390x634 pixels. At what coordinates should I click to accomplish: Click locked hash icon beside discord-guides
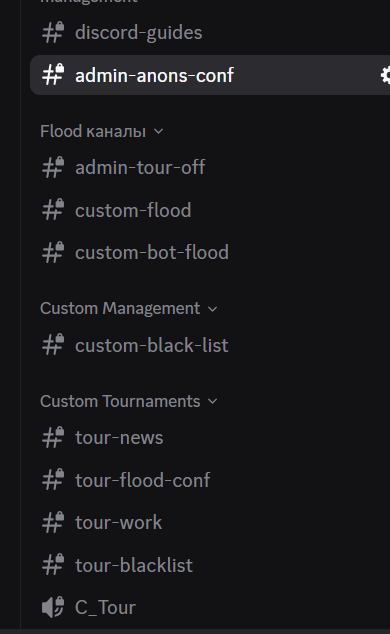pyautogui.click(x=53, y=33)
